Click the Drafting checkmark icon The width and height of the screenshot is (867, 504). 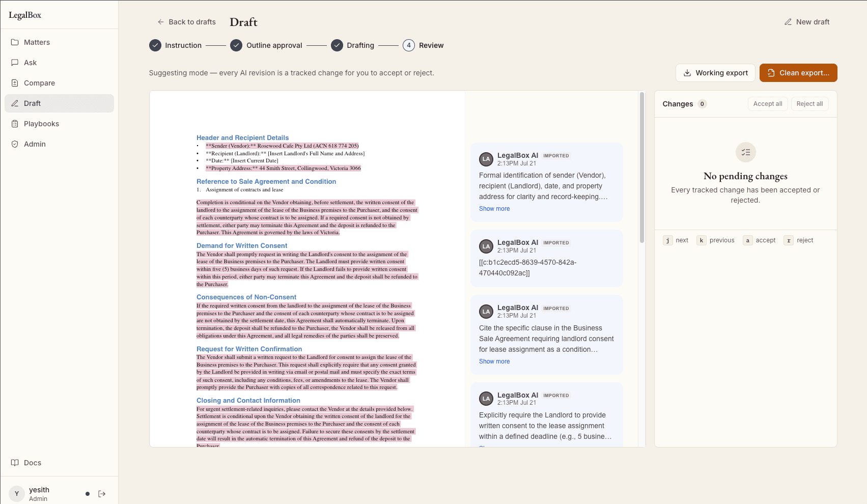337,45
